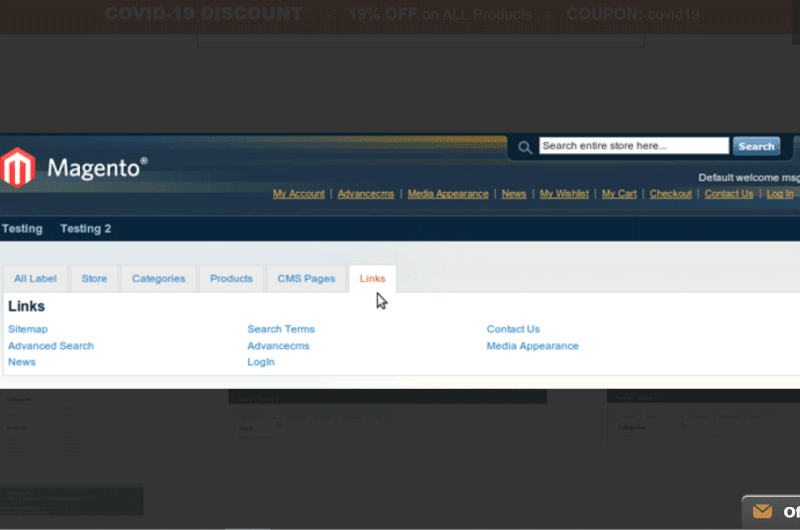Open Media Appearance header link

448,194
